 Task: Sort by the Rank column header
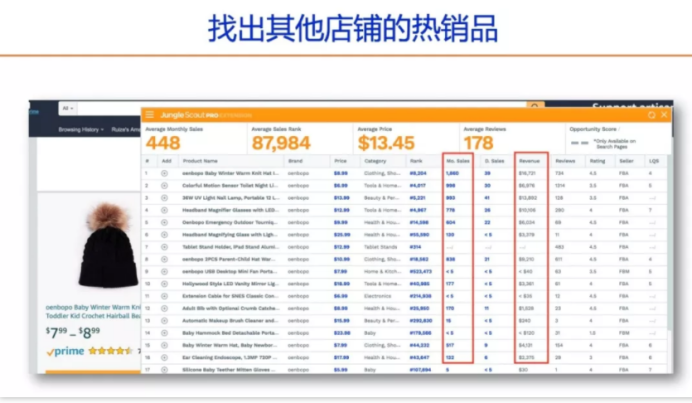pyautogui.click(x=416, y=161)
